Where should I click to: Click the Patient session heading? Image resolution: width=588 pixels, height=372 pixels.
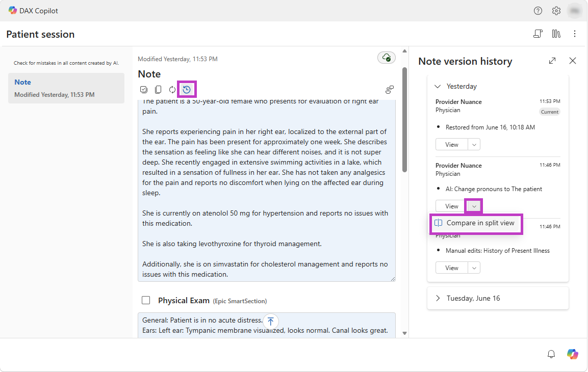[40, 35]
